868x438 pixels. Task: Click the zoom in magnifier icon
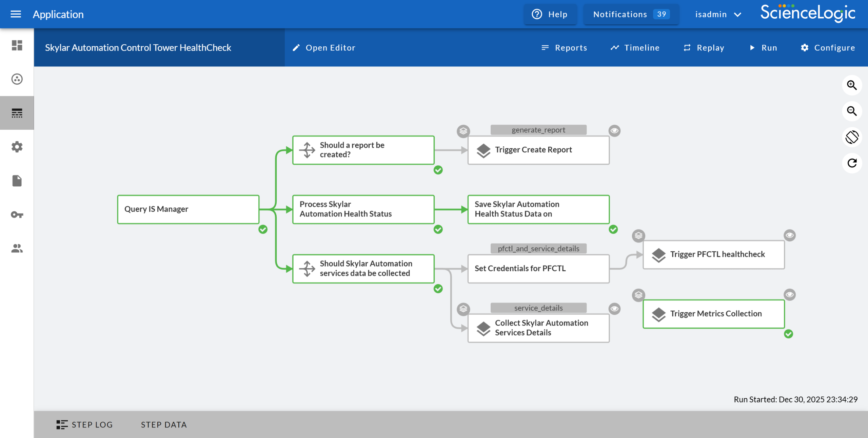click(852, 85)
